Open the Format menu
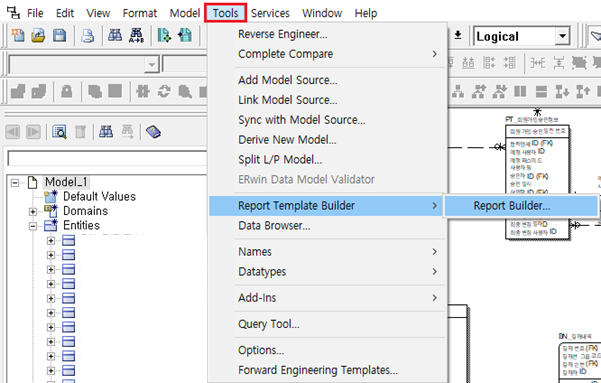Screen dimensions: 601x383 click(140, 13)
